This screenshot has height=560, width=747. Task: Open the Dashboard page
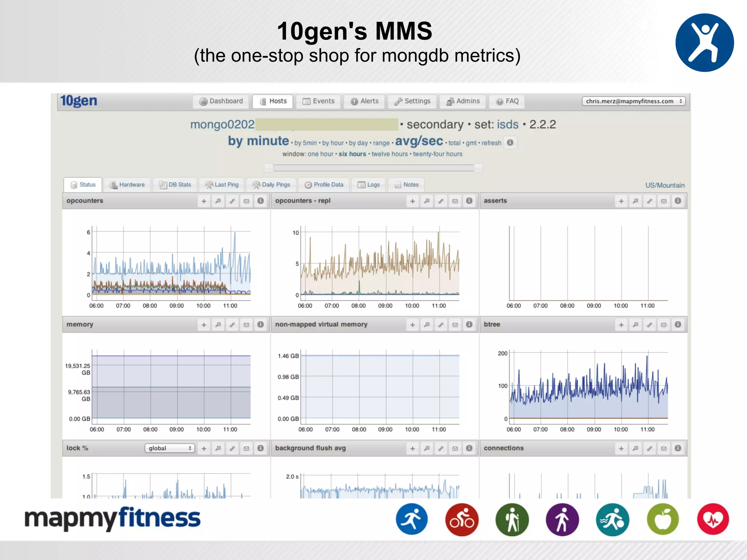tap(221, 101)
